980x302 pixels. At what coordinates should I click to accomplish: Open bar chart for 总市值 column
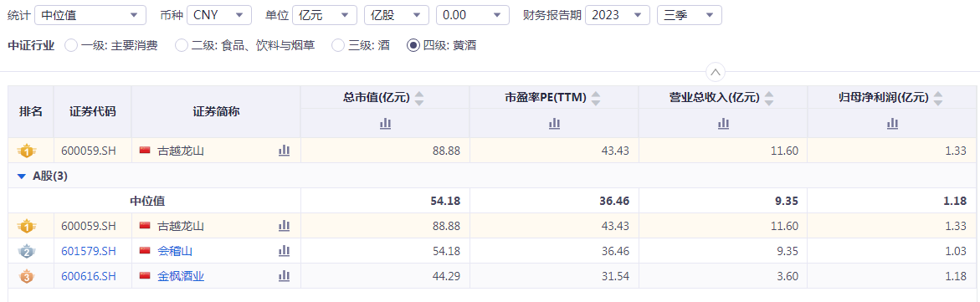(385, 124)
